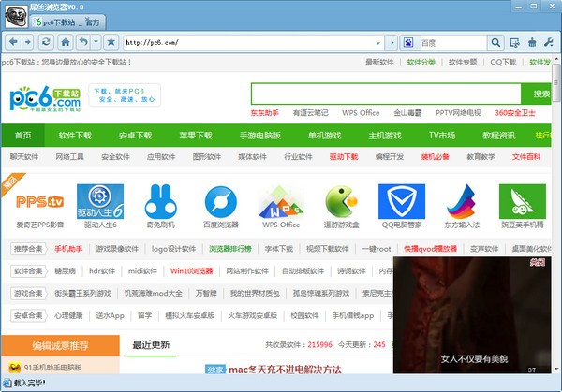The height and width of the screenshot is (392, 562).
Task: Open the undo-close tab dropdown arrow
Action: tap(96, 42)
